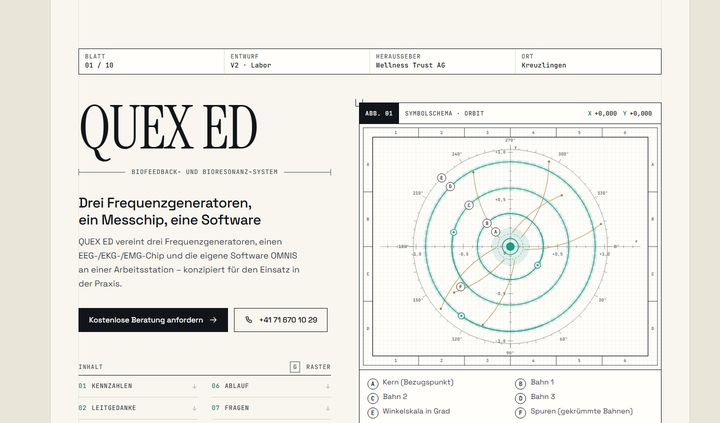The width and height of the screenshot is (720, 423).
Task: Click legend icon B beside Bahn 1
Action: [x=520, y=384]
